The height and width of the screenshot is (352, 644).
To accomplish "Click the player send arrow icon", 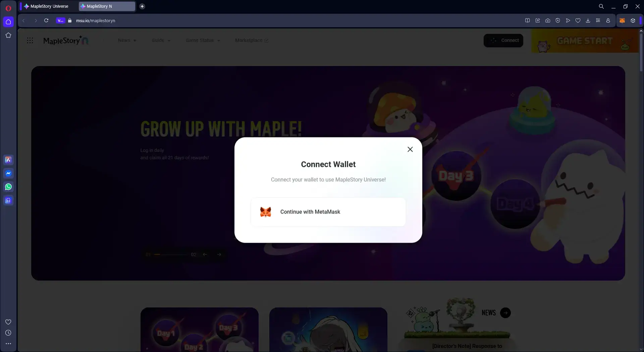I will point(568,20).
